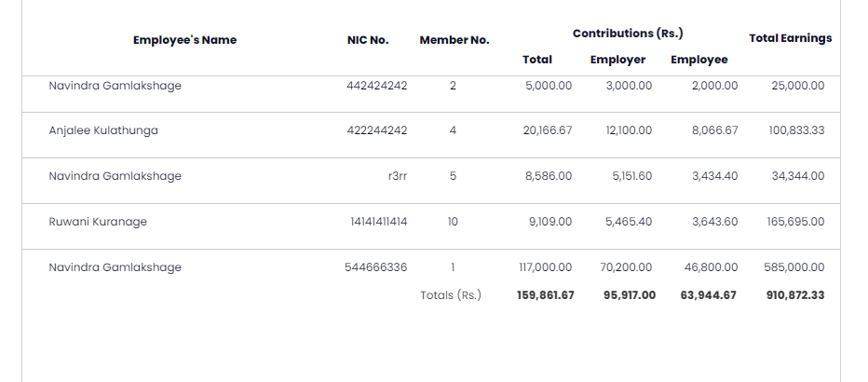Click employee contribution 3,643.60

coord(714,222)
